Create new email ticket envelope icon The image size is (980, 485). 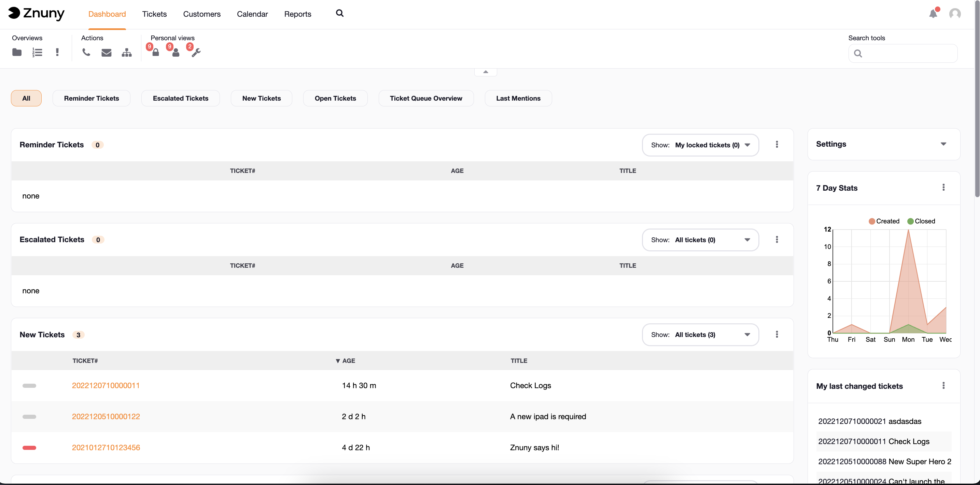[x=106, y=53]
